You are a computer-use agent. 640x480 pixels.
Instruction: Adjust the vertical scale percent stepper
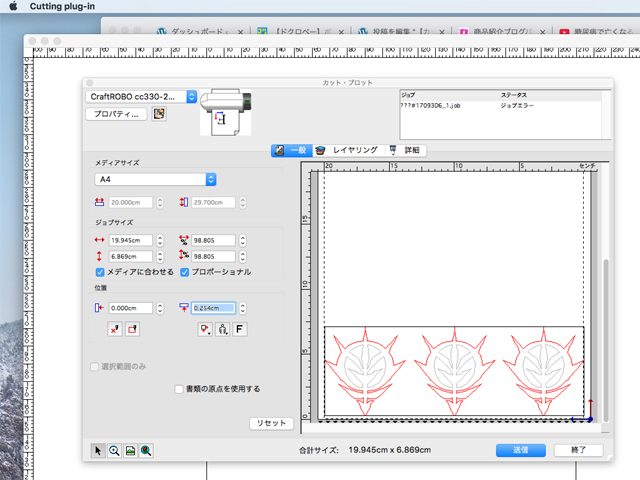click(x=242, y=256)
